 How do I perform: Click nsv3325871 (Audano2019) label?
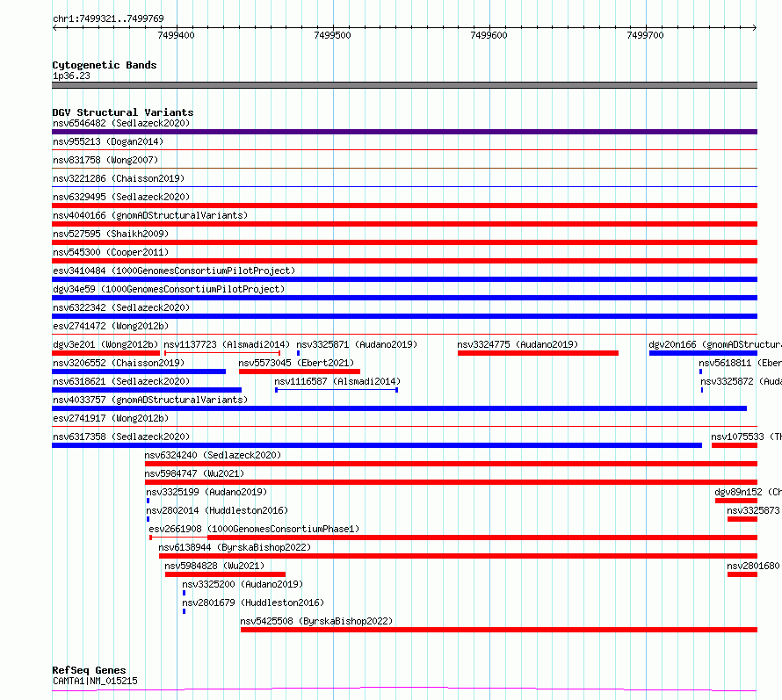coord(357,344)
